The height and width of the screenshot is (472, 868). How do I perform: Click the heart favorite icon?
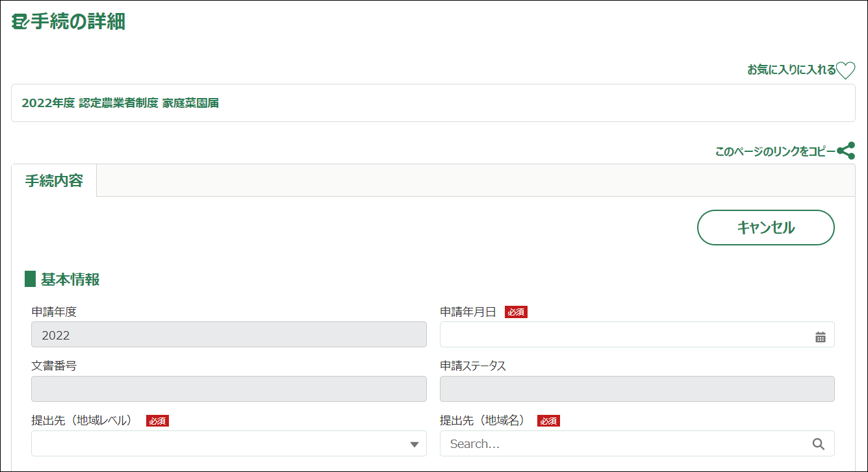click(845, 70)
